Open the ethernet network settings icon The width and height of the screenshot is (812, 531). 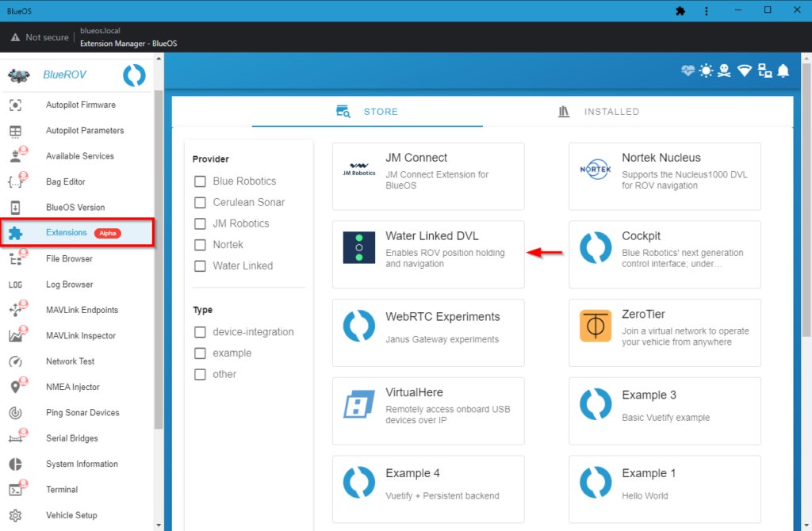pos(764,71)
